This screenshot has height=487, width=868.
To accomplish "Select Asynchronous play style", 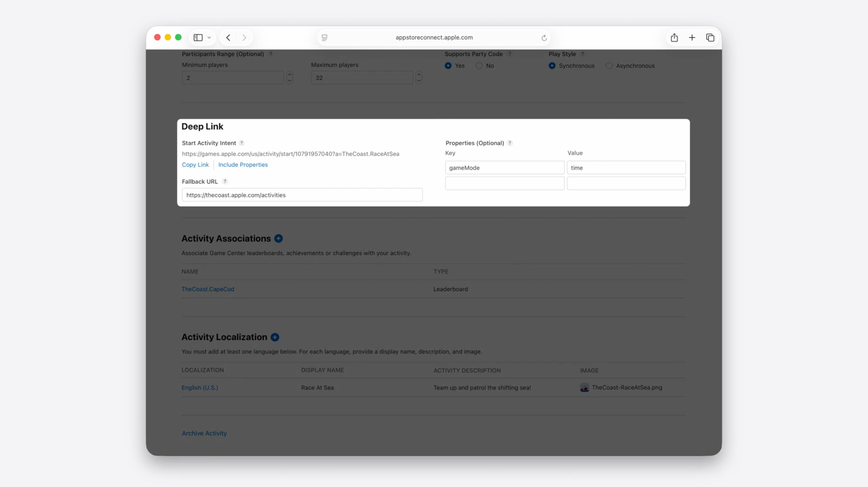I will tap(609, 66).
